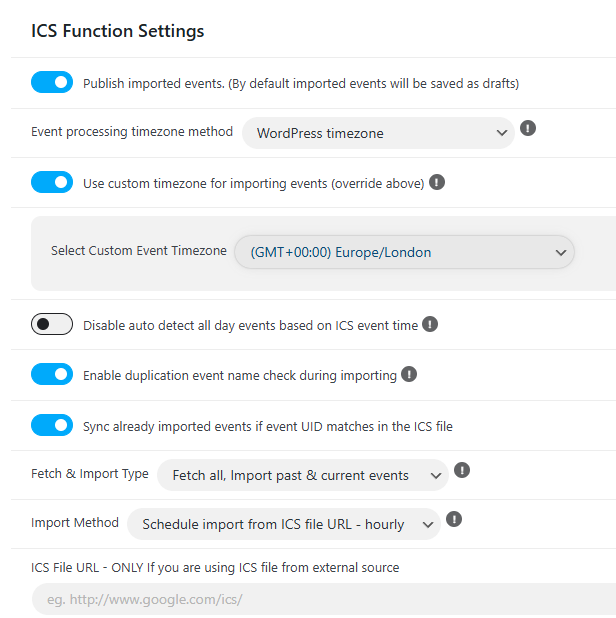Expand Fetch all, Import past & current dropdown
Image resolution: width=616 pixels, height=618 pixels.
click(x=303, y=475)
